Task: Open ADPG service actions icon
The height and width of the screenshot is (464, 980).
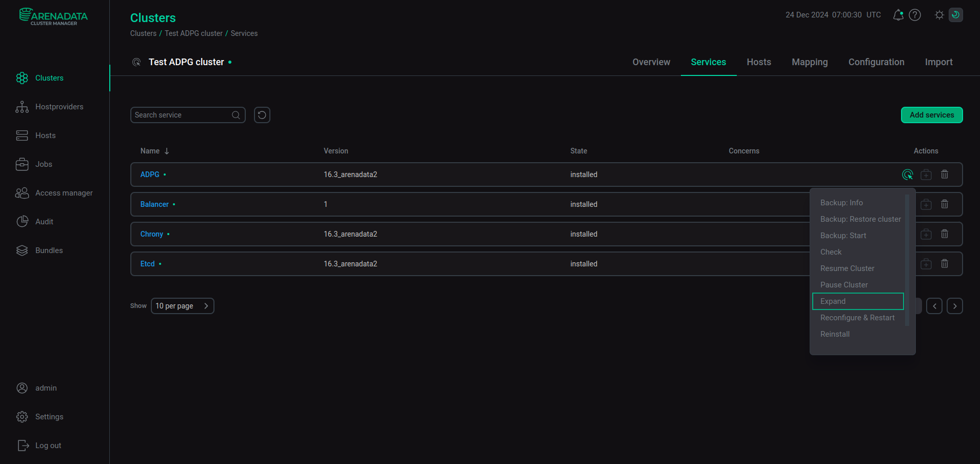Action: tap(908, 175)
